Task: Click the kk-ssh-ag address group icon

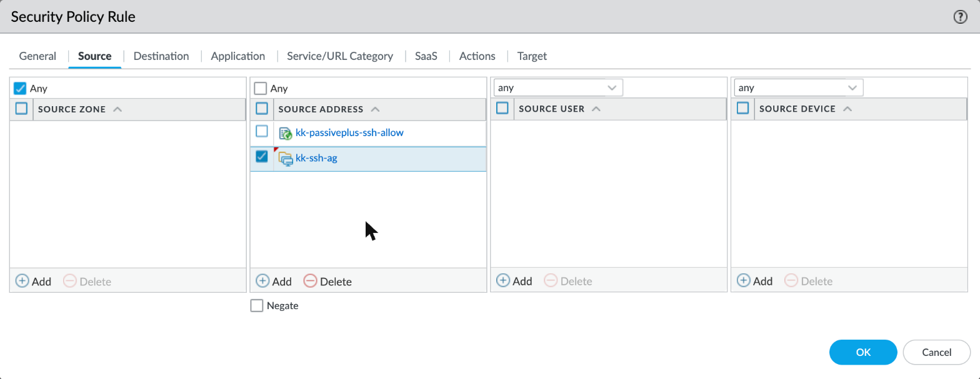Action: [x=286, y=159]
